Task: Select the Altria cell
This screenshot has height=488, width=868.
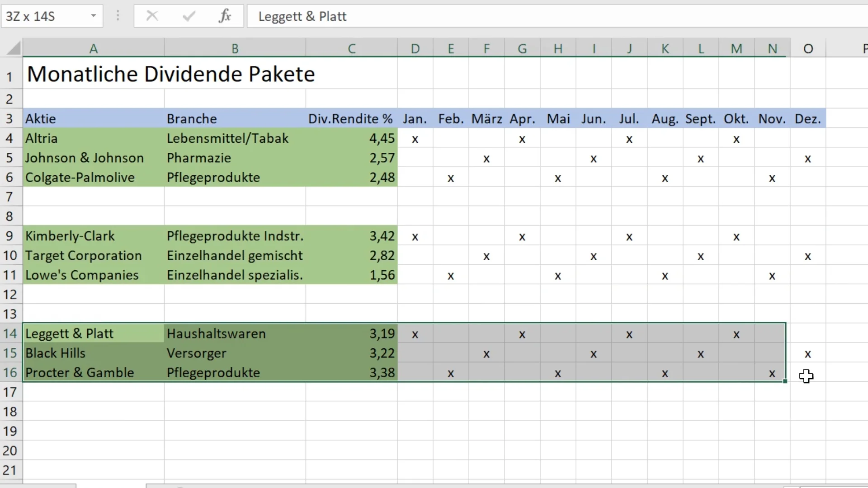Action: 94,138
